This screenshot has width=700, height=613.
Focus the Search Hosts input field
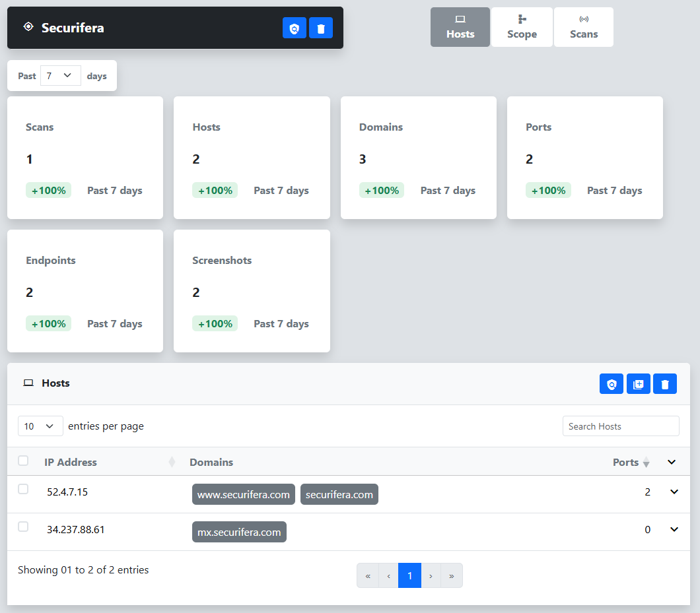click(x=620, y=426)
